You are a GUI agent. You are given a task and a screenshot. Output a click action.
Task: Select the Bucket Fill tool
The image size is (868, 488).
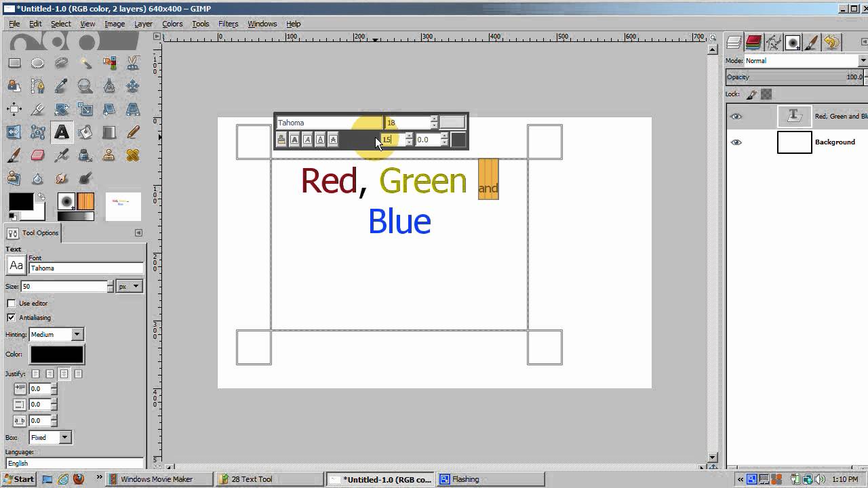pos(85,132)
